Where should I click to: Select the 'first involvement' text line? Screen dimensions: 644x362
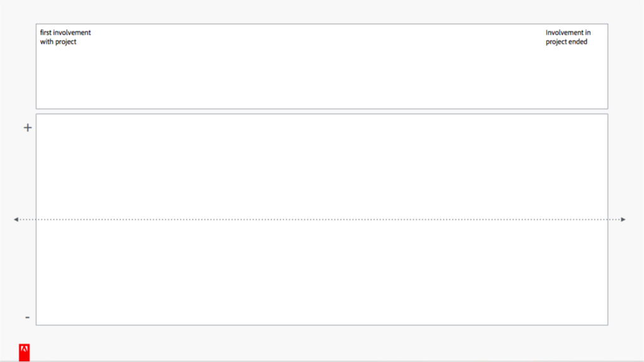(x=65, y=33)
